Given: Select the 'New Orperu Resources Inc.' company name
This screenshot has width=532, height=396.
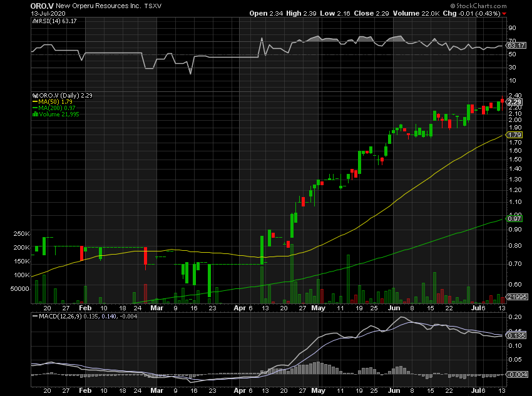Looking at the screenshot, I should [x=98, y=6].
